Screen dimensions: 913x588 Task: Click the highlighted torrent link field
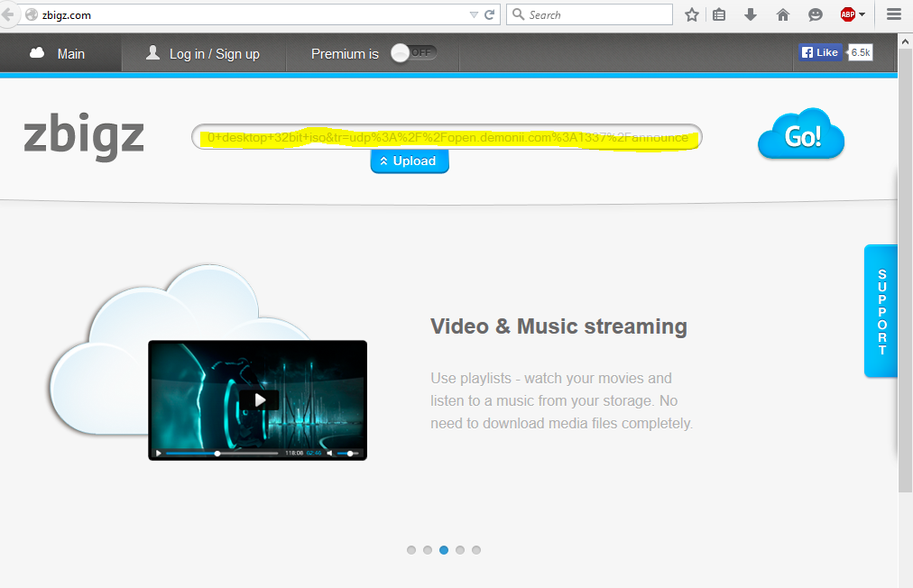[x=447, y=137]
